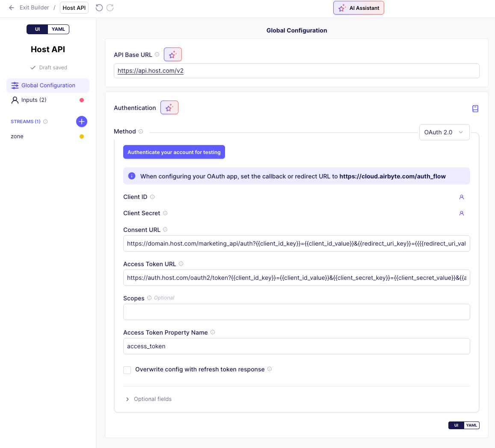This screenshot has width=495, height=448.
Task: Click Authenticate your account for testing
Action: click(174, 152)
